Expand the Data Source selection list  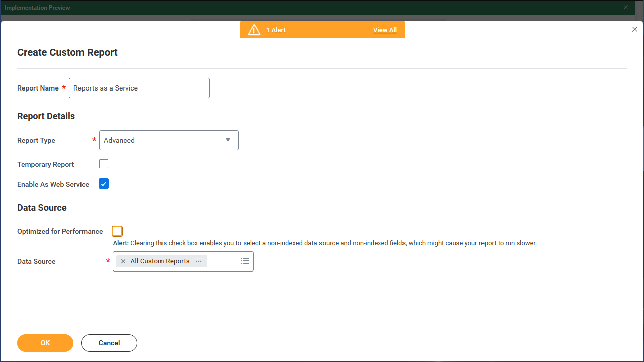pyautogui.click(x=245, y=261)
